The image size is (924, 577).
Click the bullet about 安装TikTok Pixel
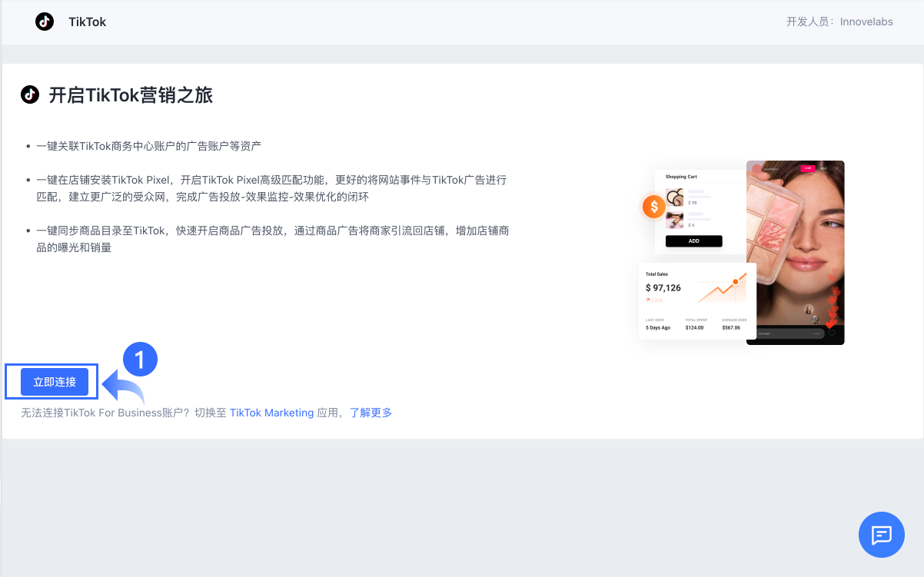pos(271,188)
